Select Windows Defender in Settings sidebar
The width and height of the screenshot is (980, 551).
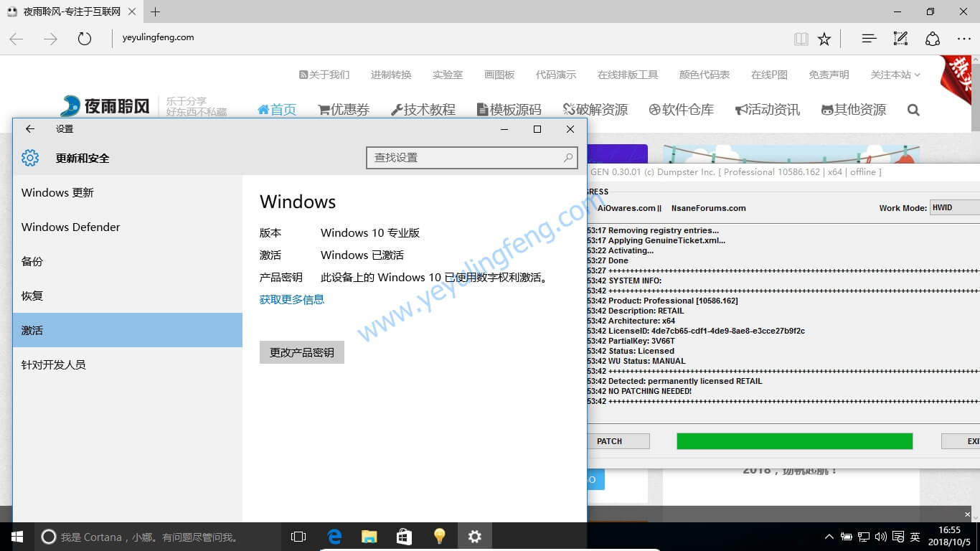[x=128, y=227]
